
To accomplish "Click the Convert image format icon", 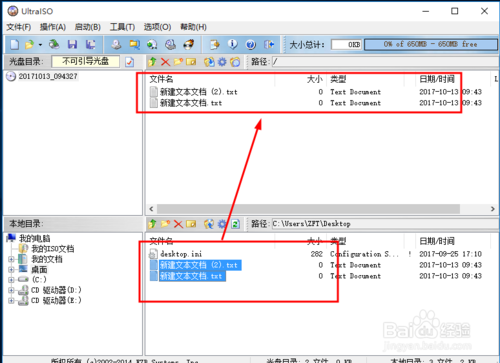I will 134,44.
